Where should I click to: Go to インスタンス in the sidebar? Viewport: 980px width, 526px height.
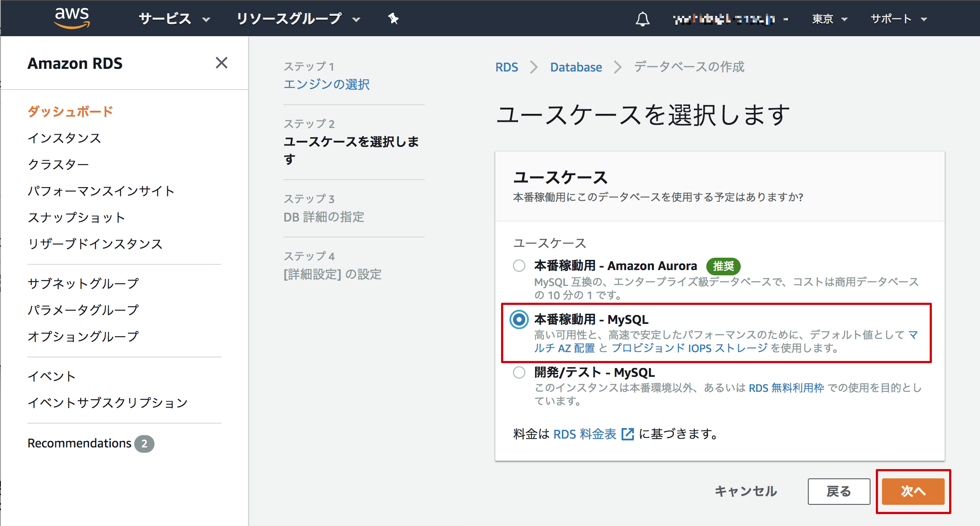pyautogui.click(x=64, y=138)
